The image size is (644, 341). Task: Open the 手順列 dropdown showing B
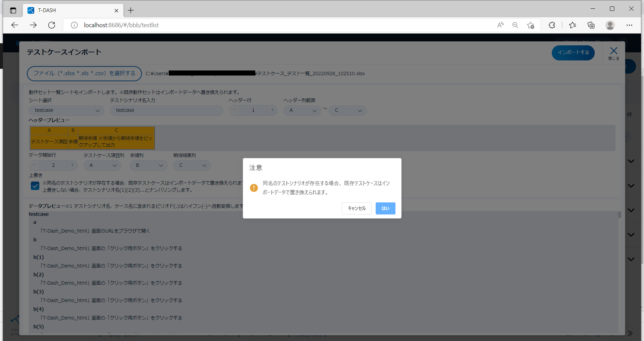pos(149,165)
